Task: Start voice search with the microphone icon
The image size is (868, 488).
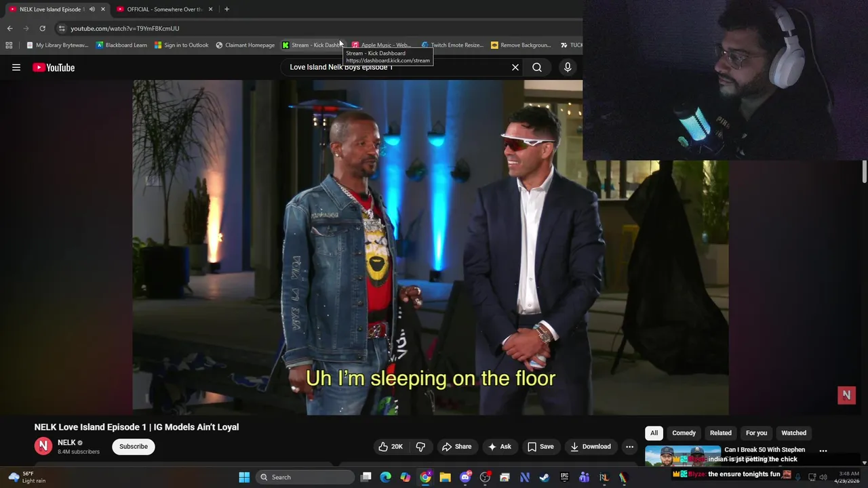Action: coord(568,67)
